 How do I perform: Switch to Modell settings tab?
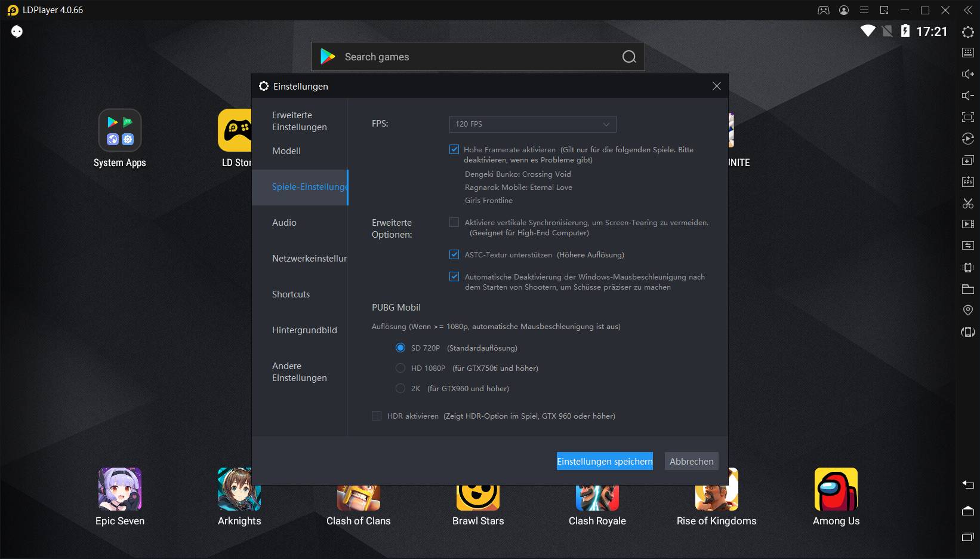point(300,151)
